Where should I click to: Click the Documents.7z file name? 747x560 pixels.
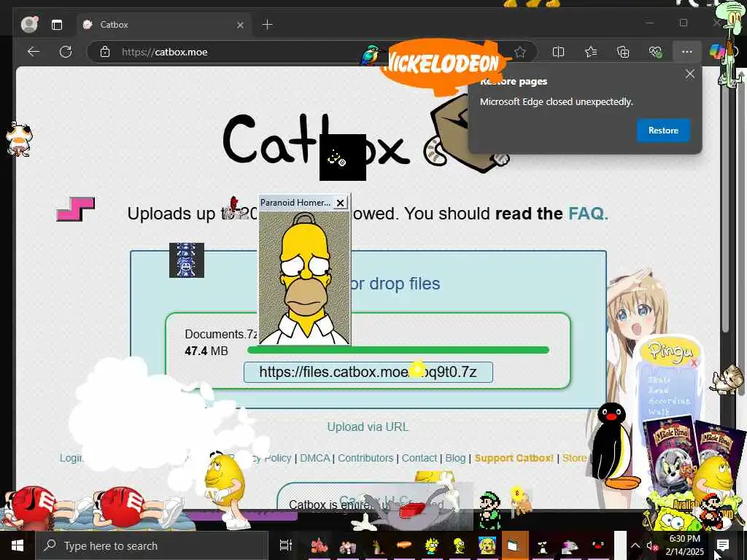click(x=221, y=334)
